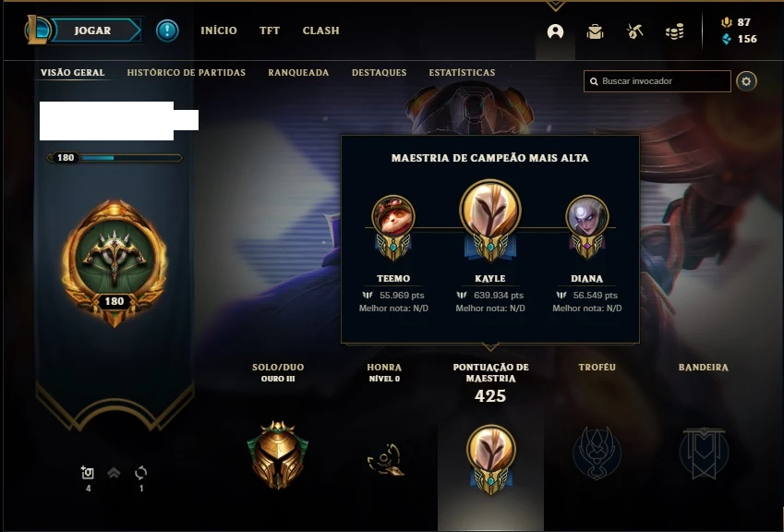Open the Clash menu item

[x=321, y=30]
